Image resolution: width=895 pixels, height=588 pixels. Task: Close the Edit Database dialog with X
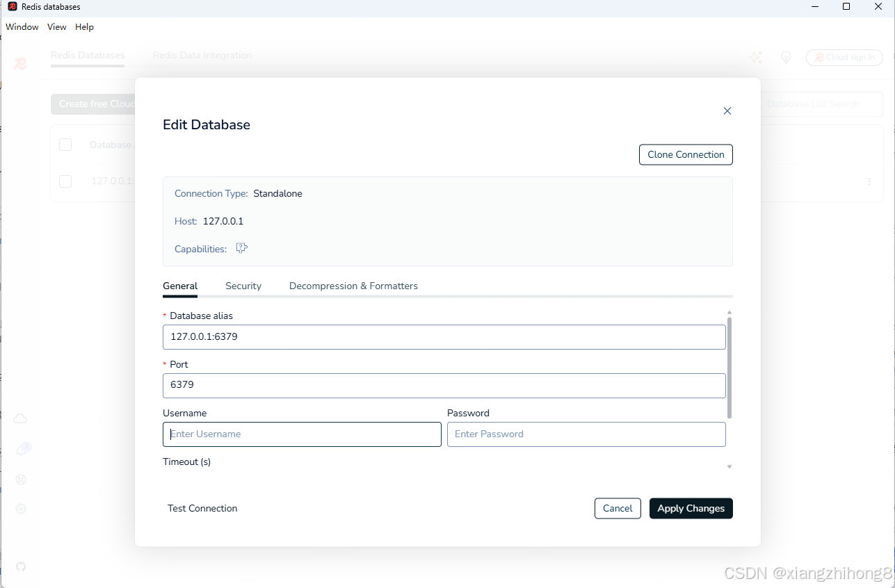coord(727,111)
